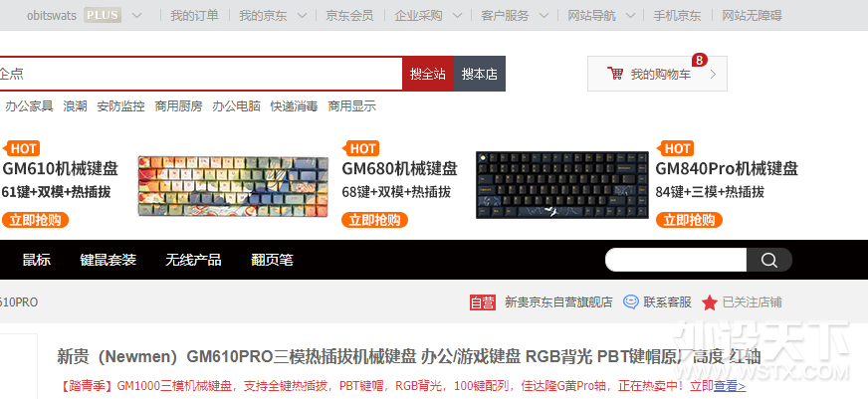Open the shopping cart icon
Viewport: 868px width, 399px height.
(x=615, y=74)
